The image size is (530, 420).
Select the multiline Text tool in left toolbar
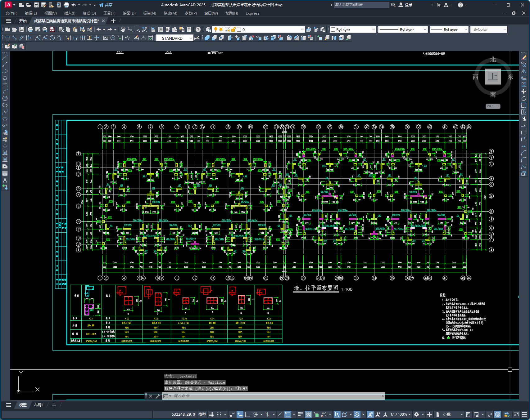coord(5,180)
